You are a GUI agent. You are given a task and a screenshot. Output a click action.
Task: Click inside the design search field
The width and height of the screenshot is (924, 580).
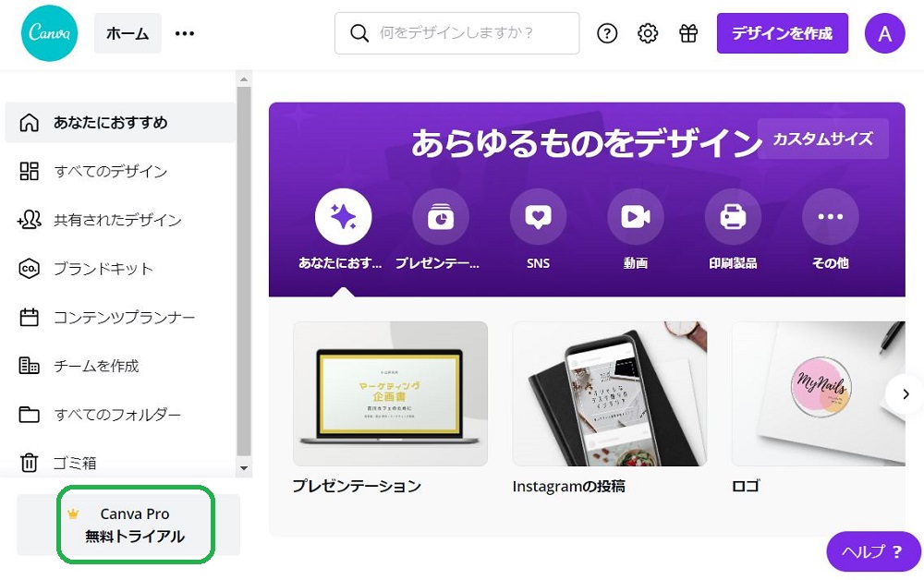456,32
